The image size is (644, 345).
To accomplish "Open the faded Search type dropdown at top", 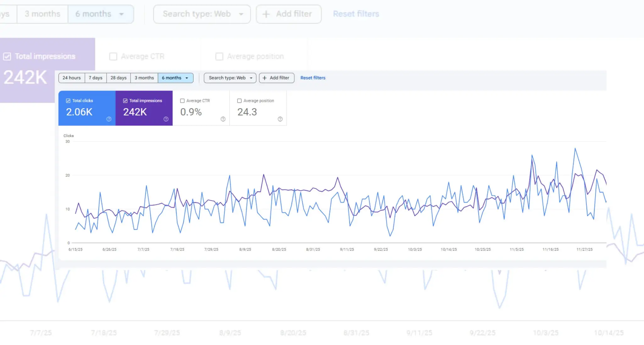I will point(202,14).
